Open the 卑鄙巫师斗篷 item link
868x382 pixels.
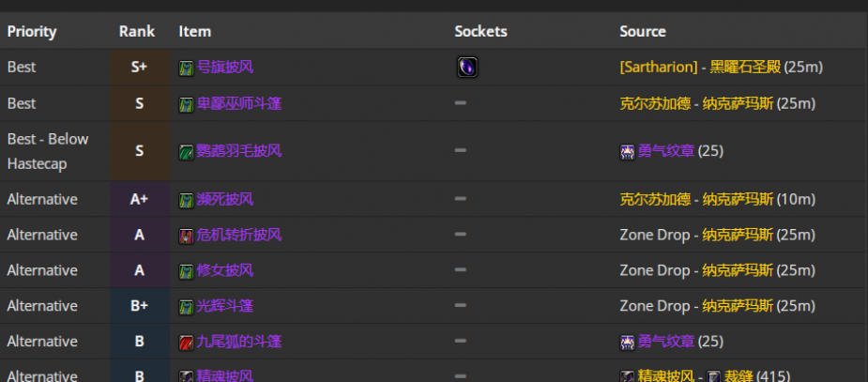point(239,103)
